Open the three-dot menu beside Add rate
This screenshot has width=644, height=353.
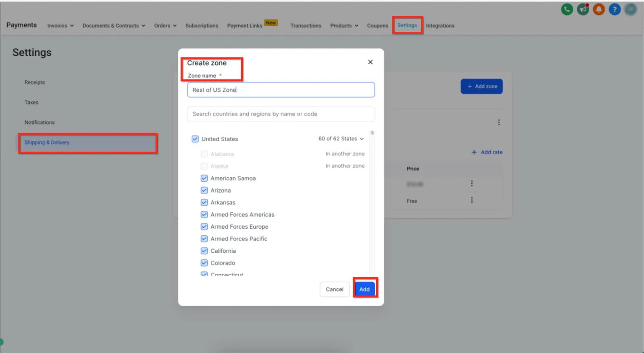coord(499,122)
